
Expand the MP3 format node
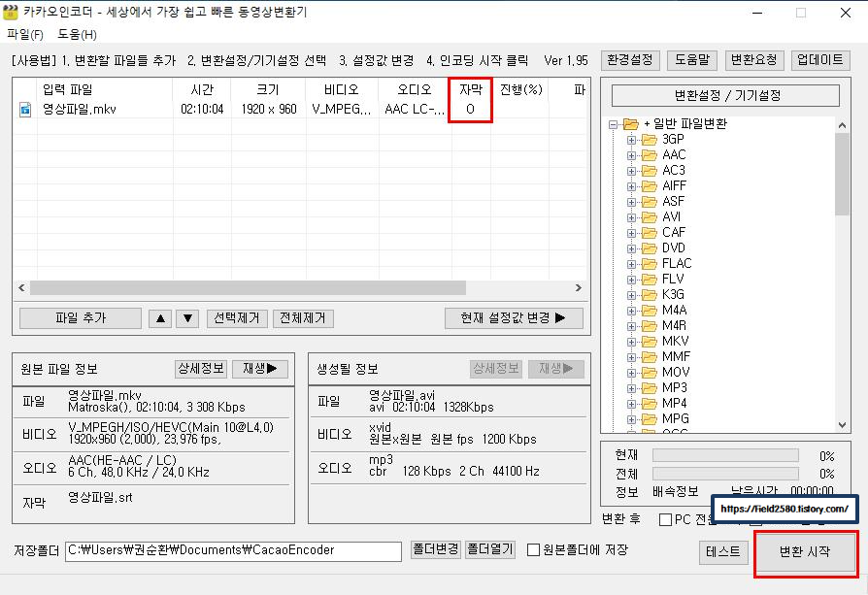click(x=631, y=388)
